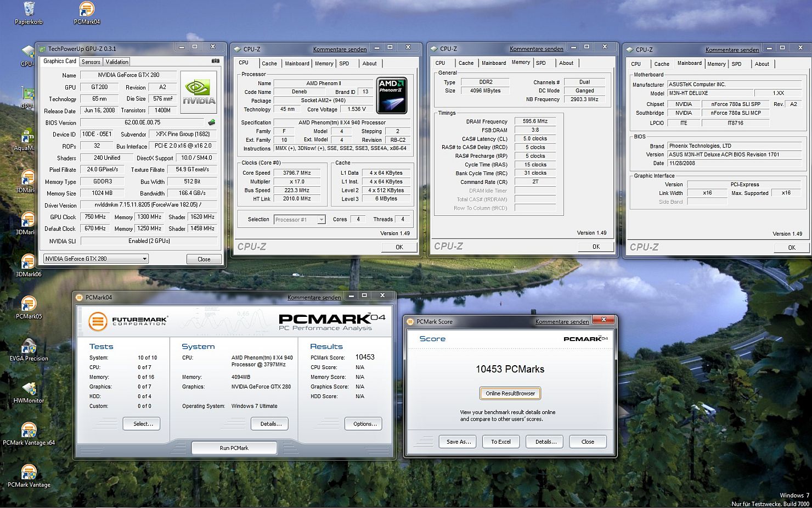This screenshot has width=812, height=508.
Task: Click the Online ResultBrowser button
Action: [x=510, y=393]
